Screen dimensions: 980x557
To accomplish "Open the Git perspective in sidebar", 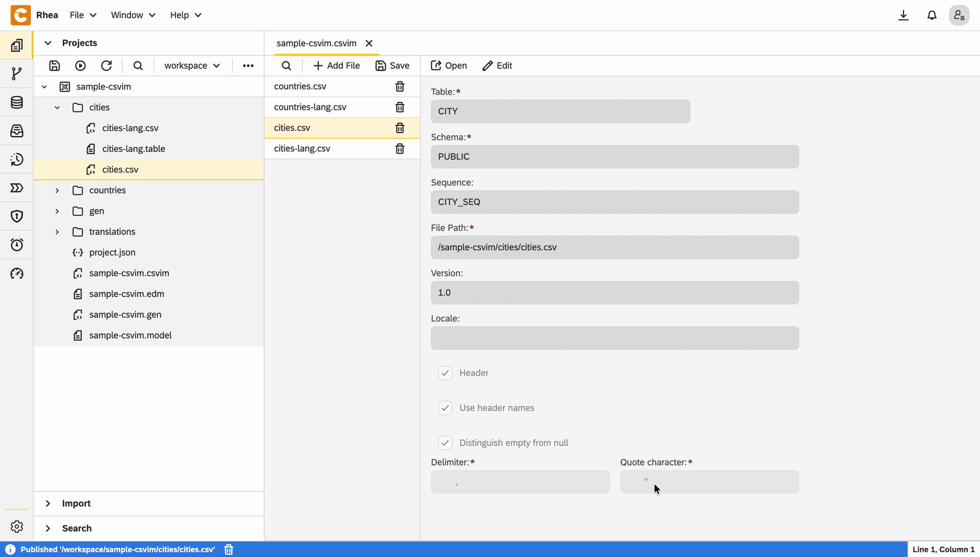I will pyautogui.click(x=17, y=74).
